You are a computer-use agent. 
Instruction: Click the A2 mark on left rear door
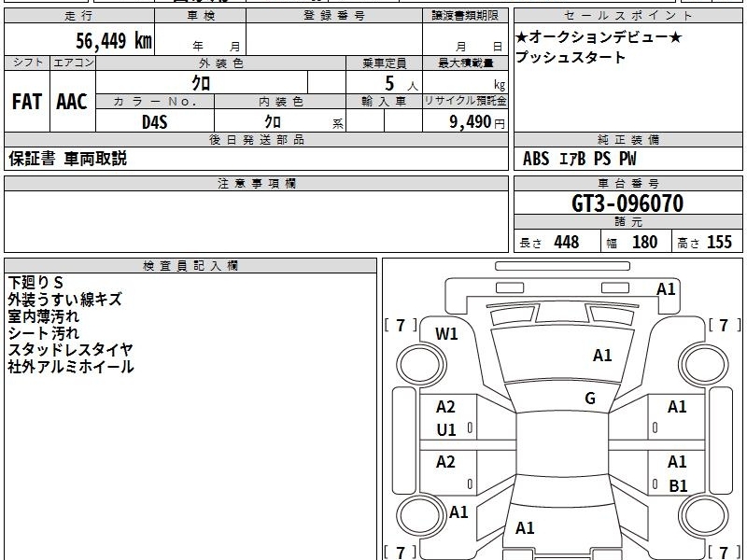coord(446,461)
